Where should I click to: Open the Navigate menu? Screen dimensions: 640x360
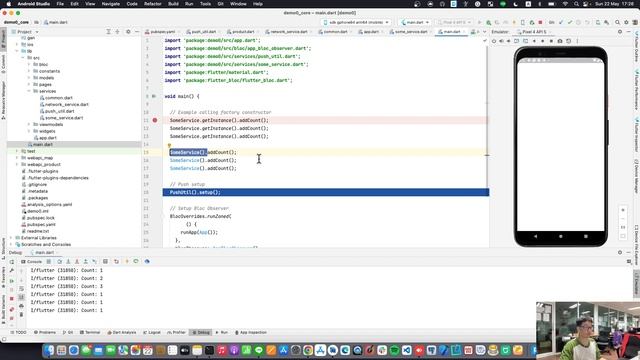[111, 4]
